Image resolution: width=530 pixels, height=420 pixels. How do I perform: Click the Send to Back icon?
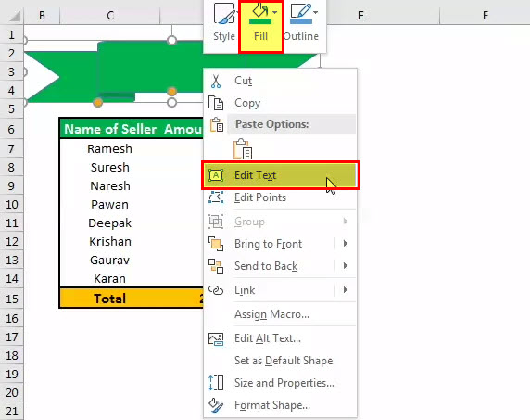pyautogui.click(x=216, y=266)
